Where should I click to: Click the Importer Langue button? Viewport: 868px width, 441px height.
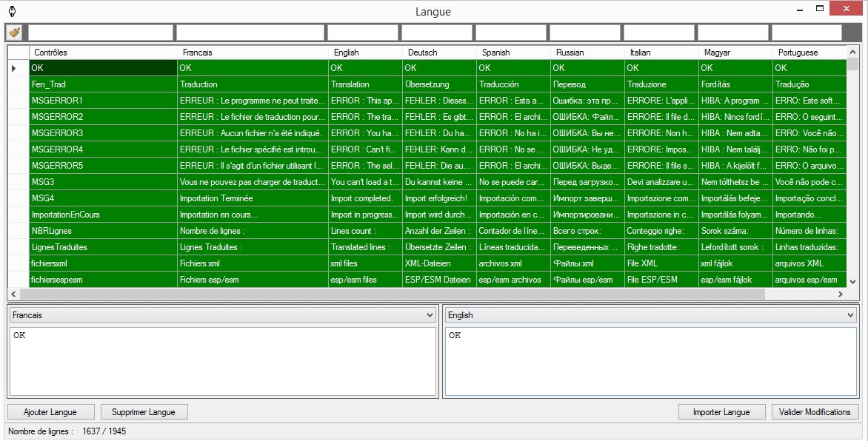(x=721, y=412)
